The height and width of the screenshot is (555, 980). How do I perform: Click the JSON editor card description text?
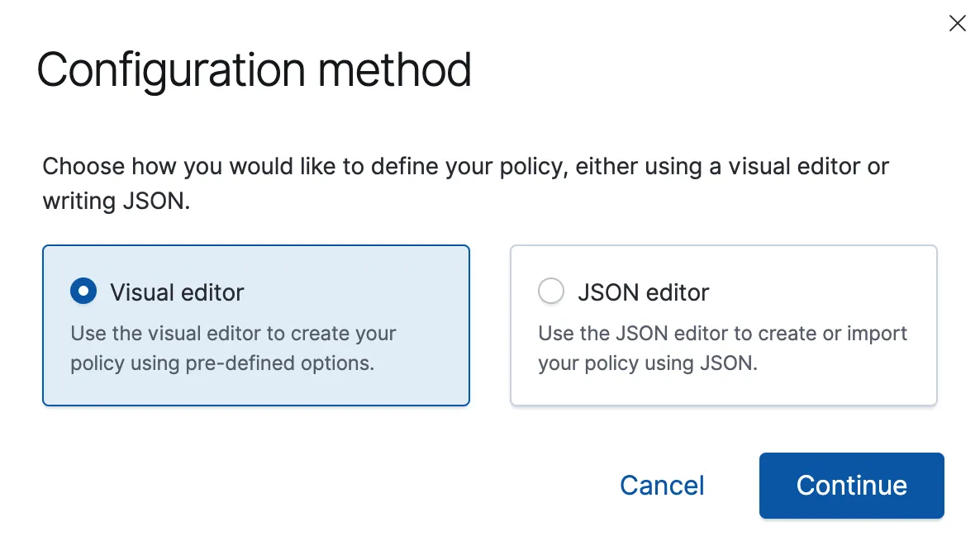(x=722, y=348)
